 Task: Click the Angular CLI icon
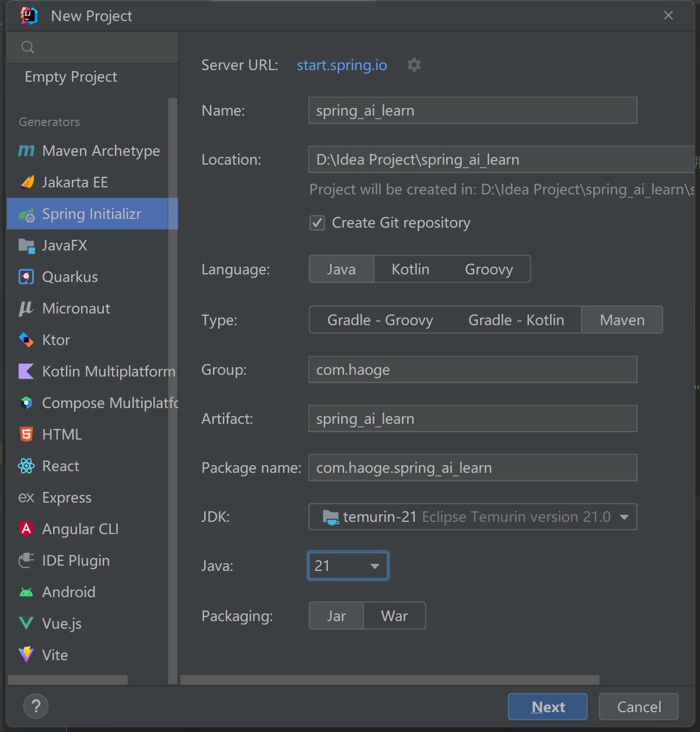(x=26, y=529)
